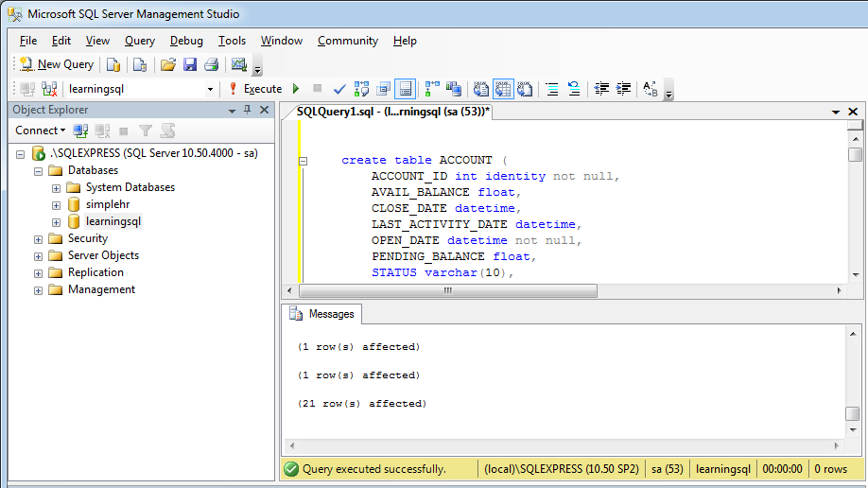Expand the Management folder
The height and width of the screenshot is (488, 868).
point(38,290)
